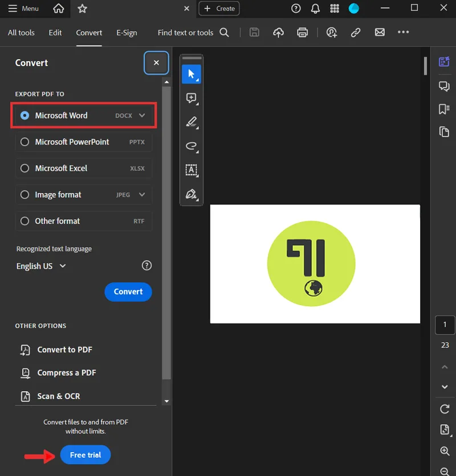The image size is (456, 476).
Task: Click the share with others icon
Action: (x=331, y=32)
